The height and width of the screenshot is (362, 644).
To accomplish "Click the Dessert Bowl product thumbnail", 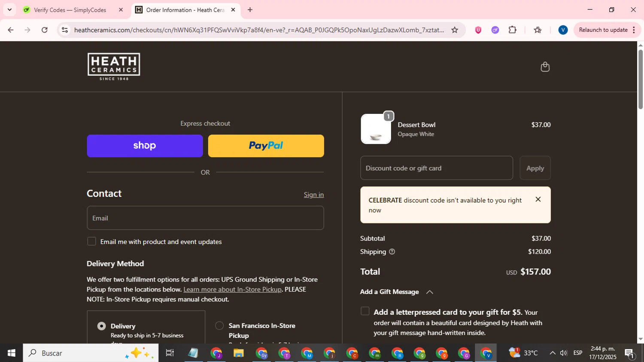I will coord(376,129).
